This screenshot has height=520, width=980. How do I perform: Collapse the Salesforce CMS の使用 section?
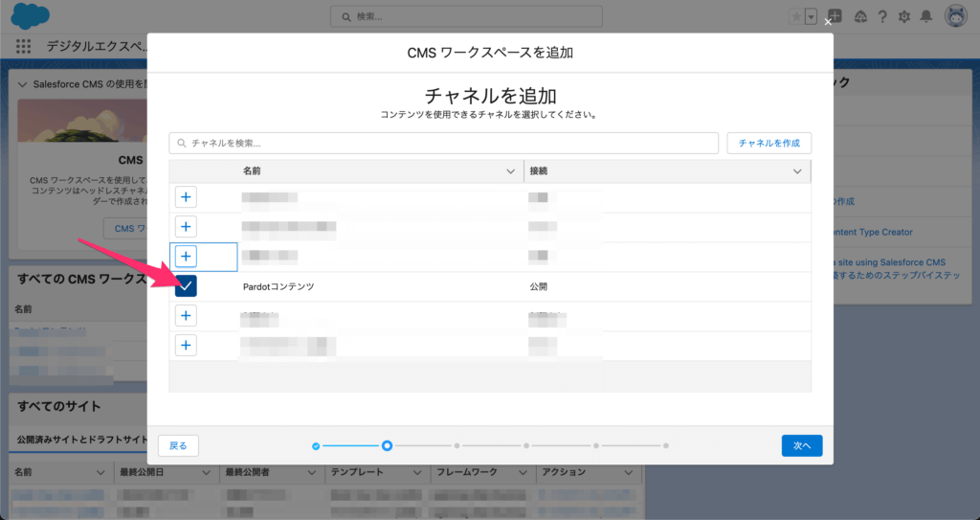coord(23,84)
